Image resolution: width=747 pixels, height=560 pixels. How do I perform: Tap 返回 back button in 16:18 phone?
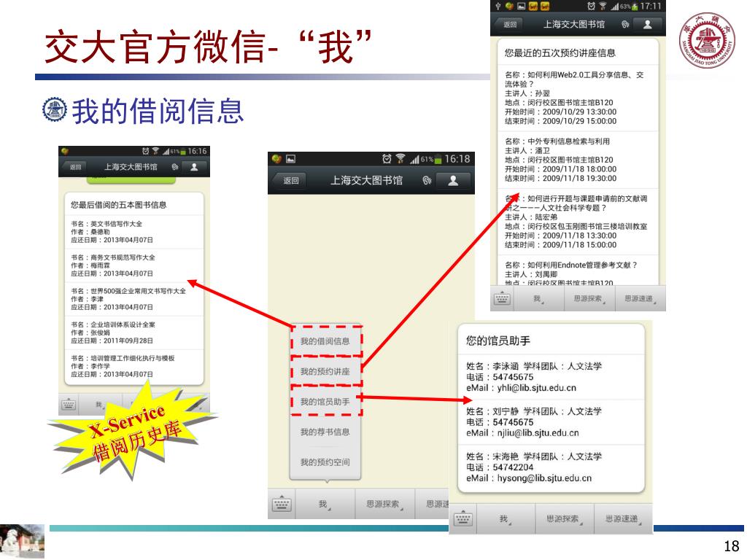(x=290, y=181)
